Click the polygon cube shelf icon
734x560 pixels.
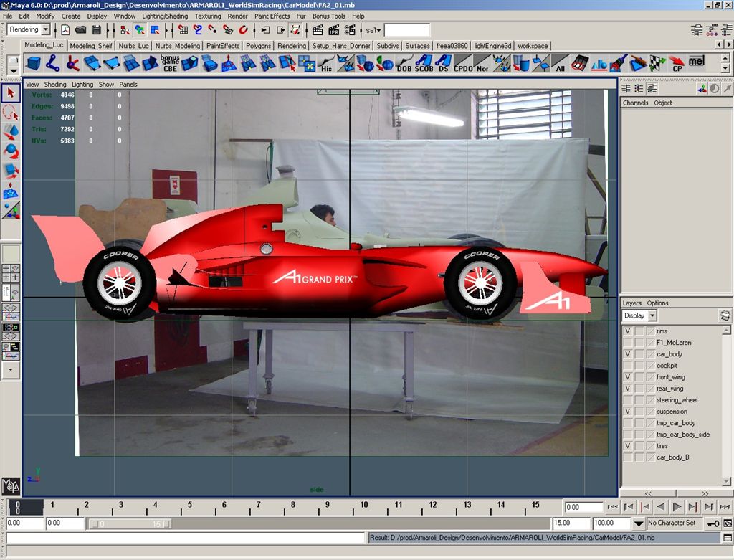point(33,63)
